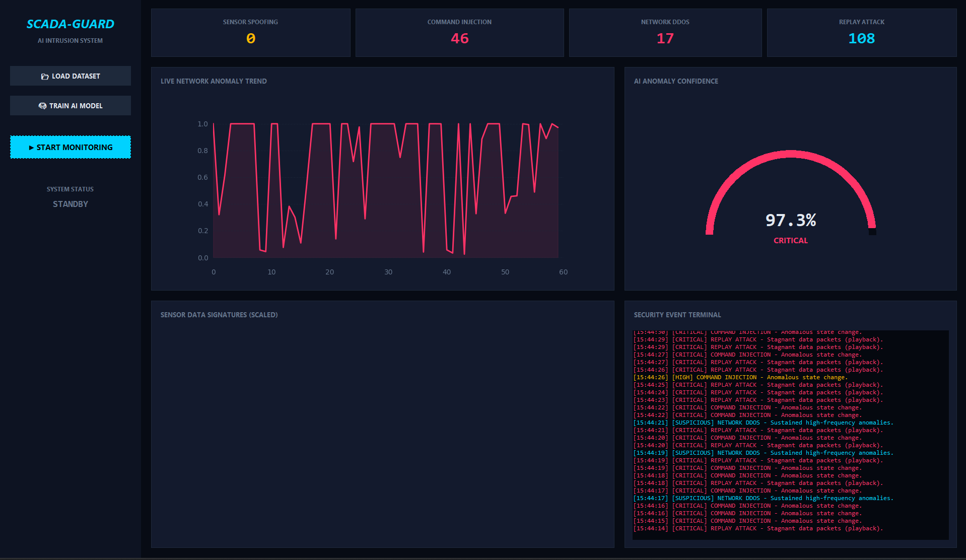Click the System Status STANDBY indicator
The image size is (966, 560).
(x=70, y=203)
